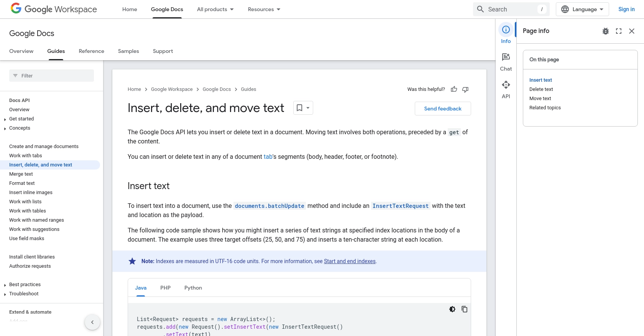Select the Python code tab
Screen dimensions: 644x336
point(193,288)
